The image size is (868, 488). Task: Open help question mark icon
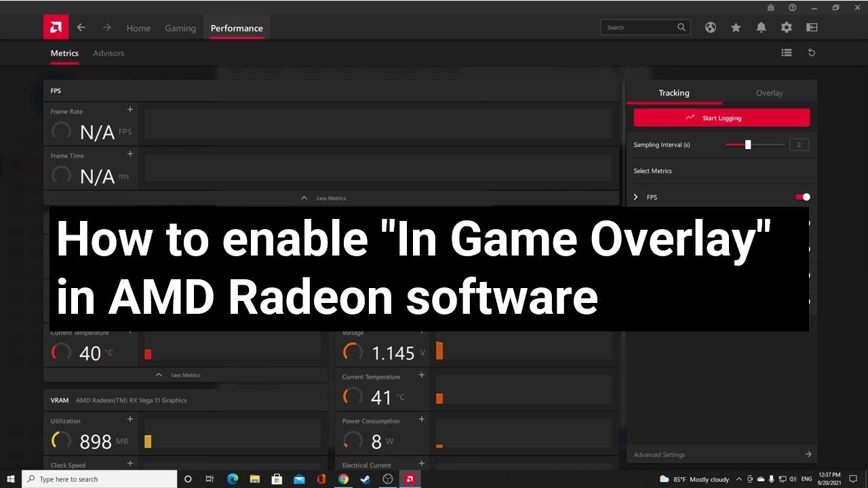pos(792,7)
